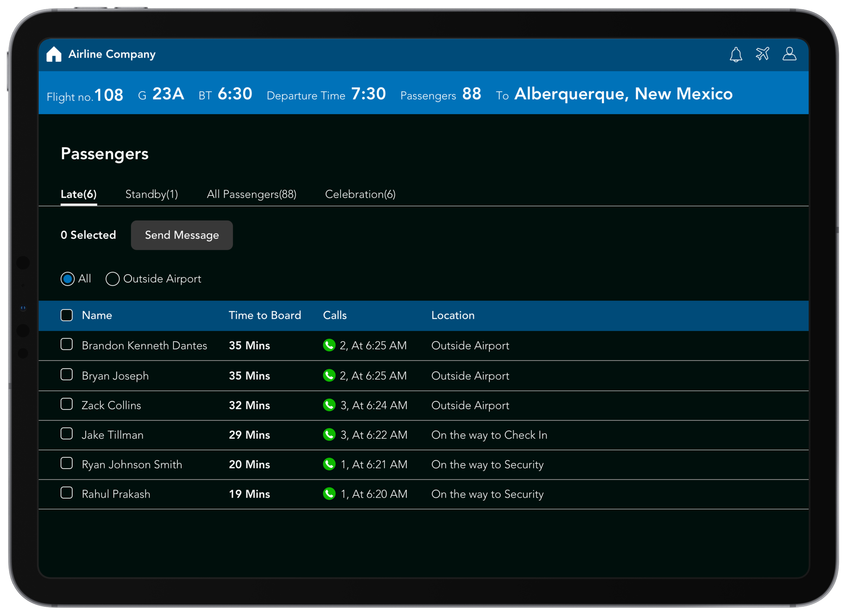The image size is (848, 616).
Task: Open notifications bell icon
Action: click(x=735, y=55)
